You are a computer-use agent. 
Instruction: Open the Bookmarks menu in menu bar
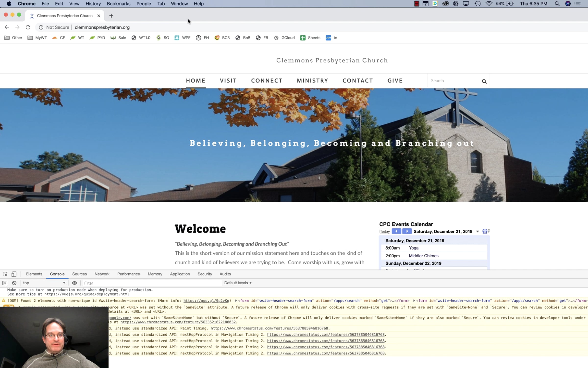pos(118,4)
